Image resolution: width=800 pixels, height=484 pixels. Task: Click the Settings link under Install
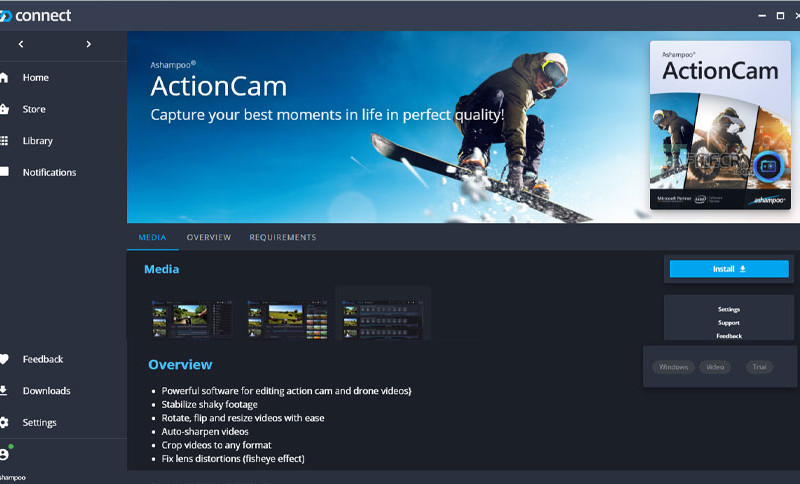729,309
